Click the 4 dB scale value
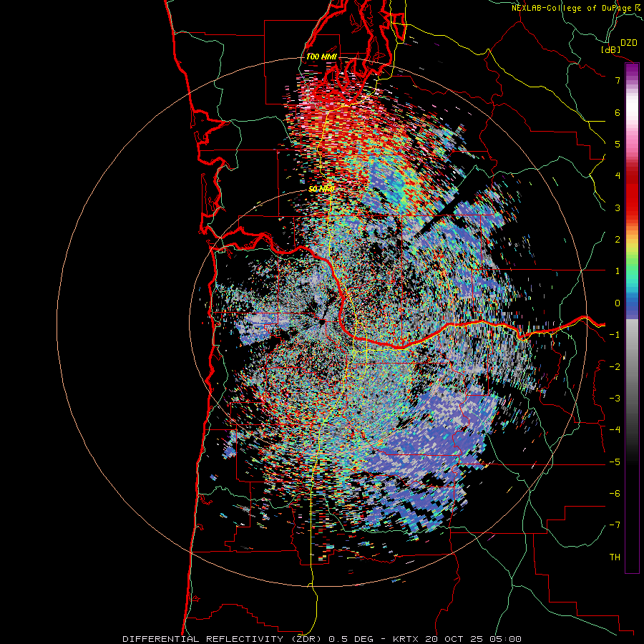The width and height of the screenshot is (644, 644). coord(618,176)
